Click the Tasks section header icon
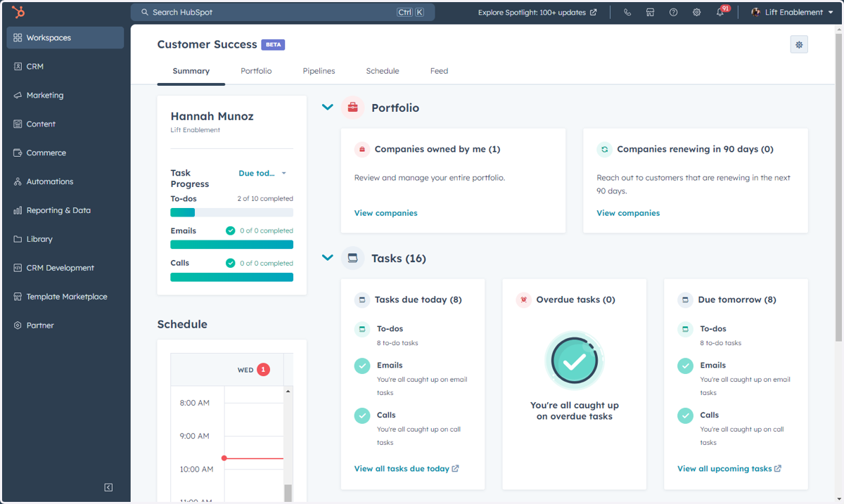844x504 pixels. point(353,258)
